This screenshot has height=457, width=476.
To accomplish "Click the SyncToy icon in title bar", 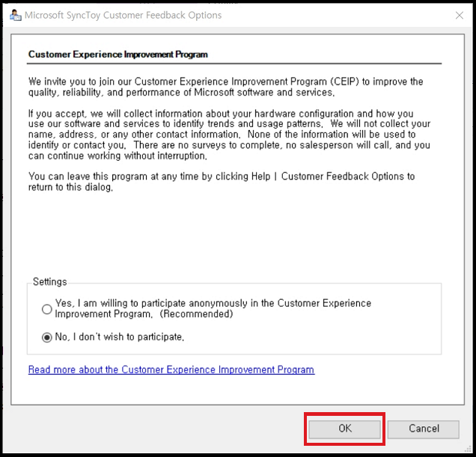I will click(x=15, y=15).
